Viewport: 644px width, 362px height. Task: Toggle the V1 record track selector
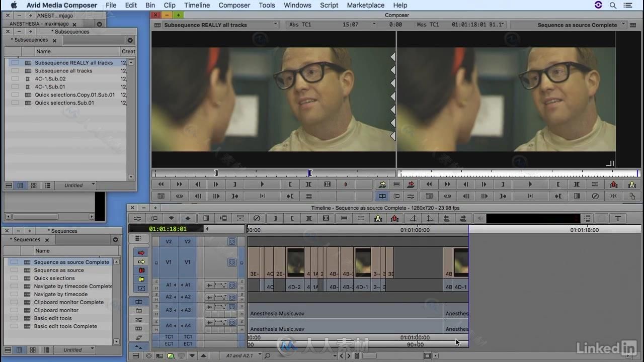click(x=187, y=262)
